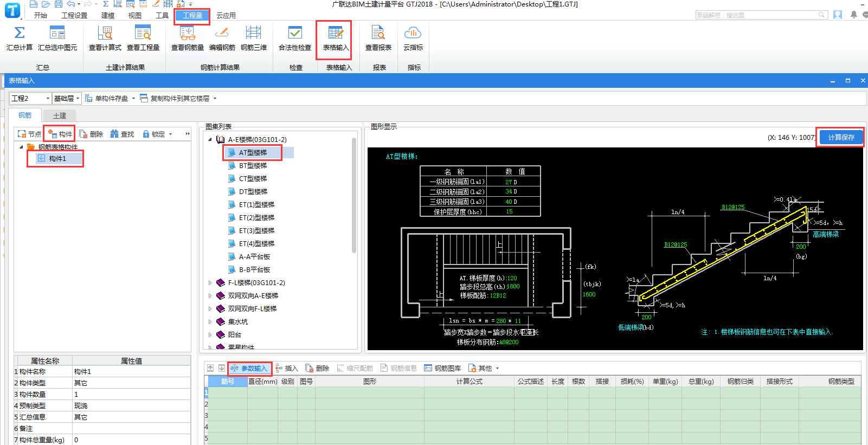
Task: Expand F-L楼梯(03G101-2) tree node
Action: coord(210,282)
